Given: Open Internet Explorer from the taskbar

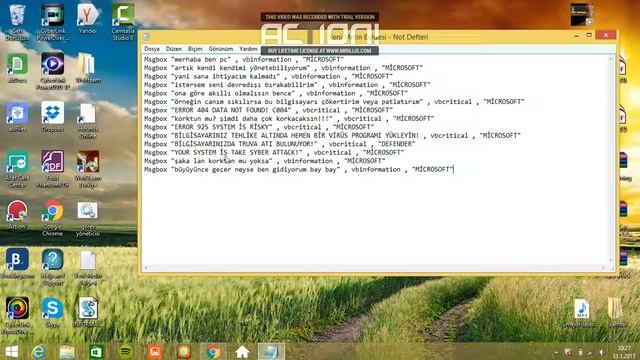Looking at the screenshot, I should click(x=39, y=352).
